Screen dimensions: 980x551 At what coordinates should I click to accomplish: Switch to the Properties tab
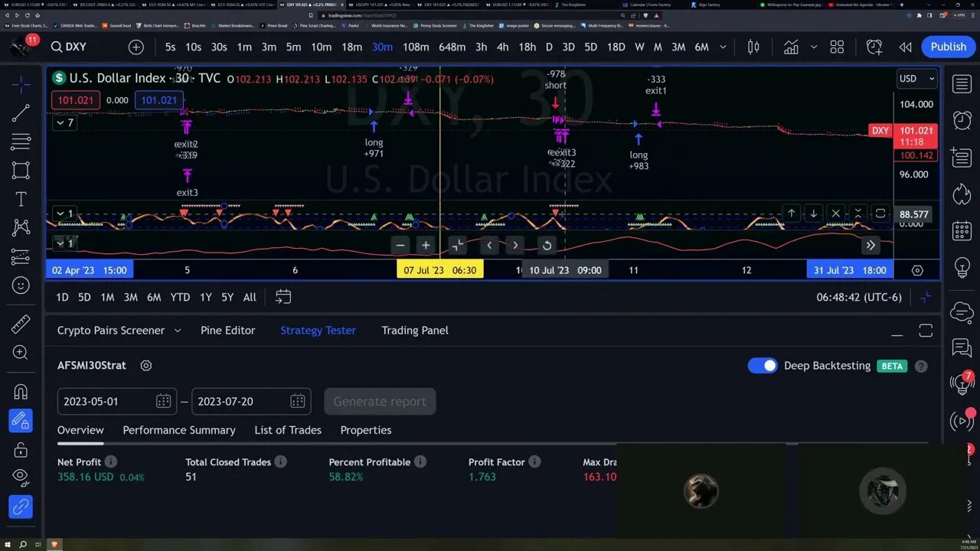coord(366,430)
